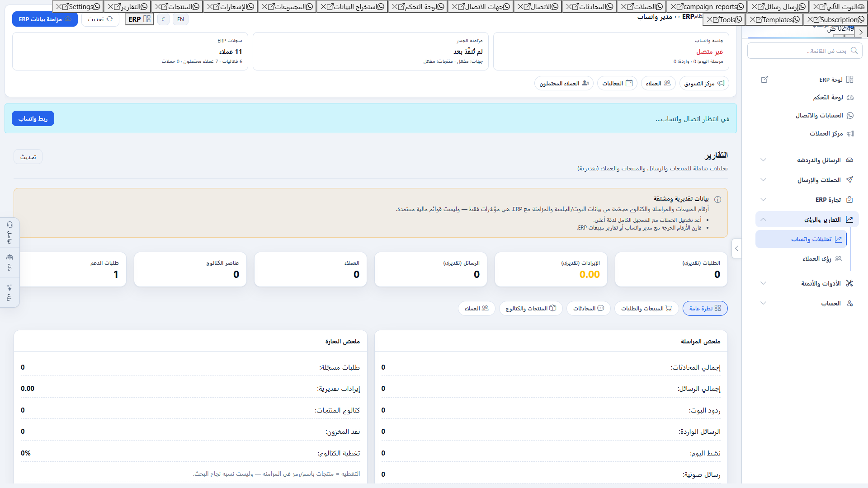Open the مركز التسويق chip
868x488 pixels.
pos(704,83)
